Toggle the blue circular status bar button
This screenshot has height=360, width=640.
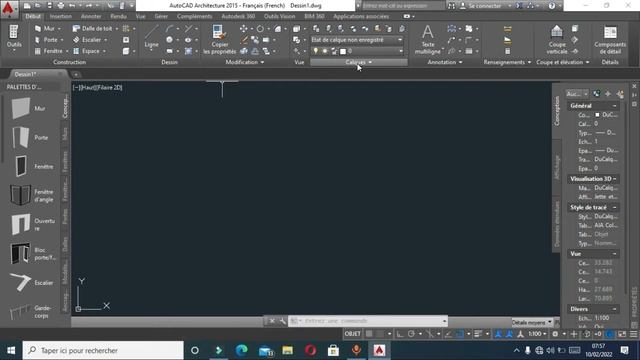point(609,334)
